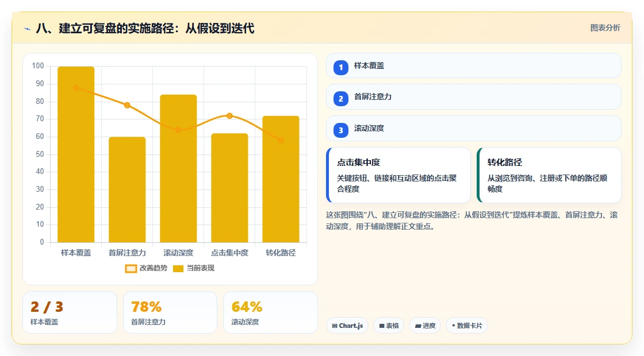Click x-axis label 点击集中度
644x356 pixels.
229,253
